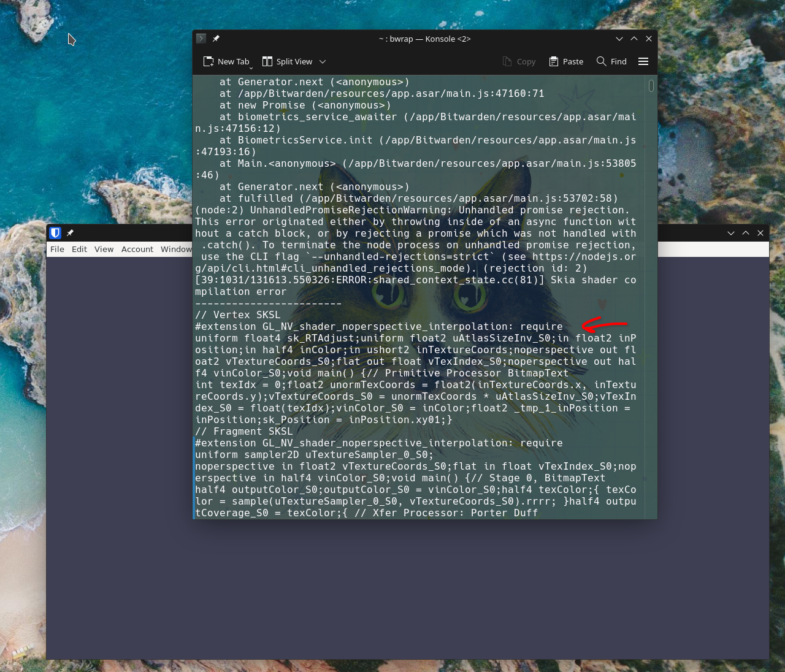Open the Account menu in Bitwarden

click(x=137, y=249)
